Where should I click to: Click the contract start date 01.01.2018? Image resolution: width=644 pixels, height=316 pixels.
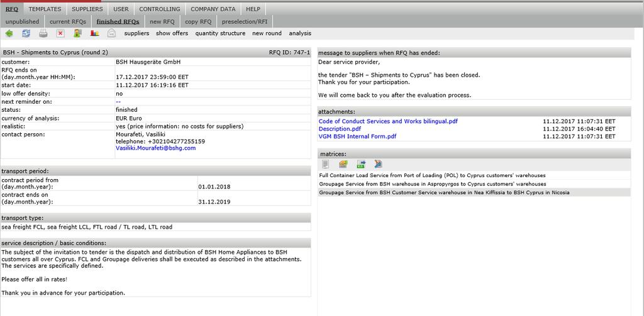pos(214,187)
